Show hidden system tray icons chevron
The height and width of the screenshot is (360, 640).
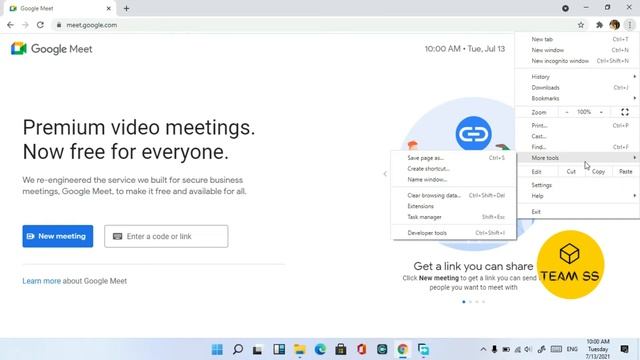tap(483, 349)
